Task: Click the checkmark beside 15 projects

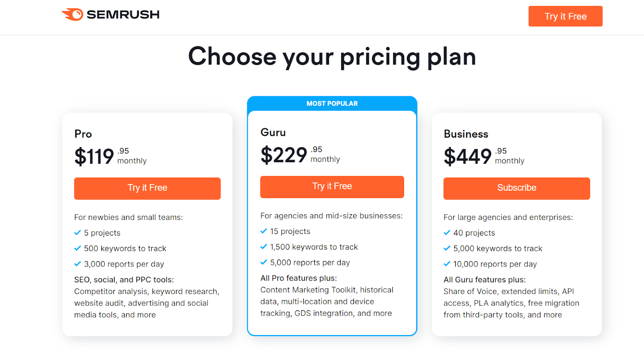Action: coord(264,231)
